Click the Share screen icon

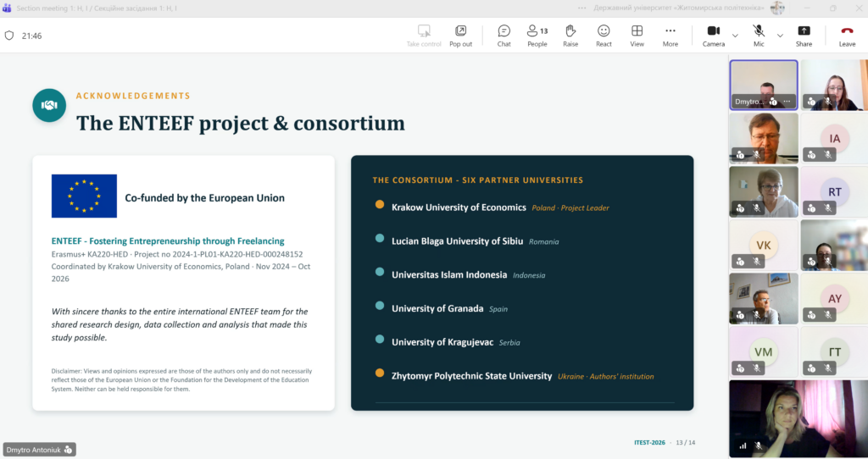tap(804, 36)
